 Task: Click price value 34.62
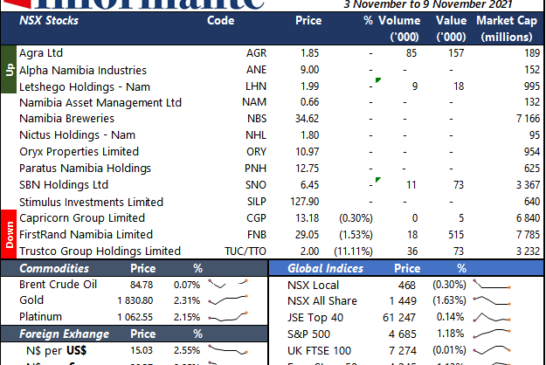(x=307, y=118)
